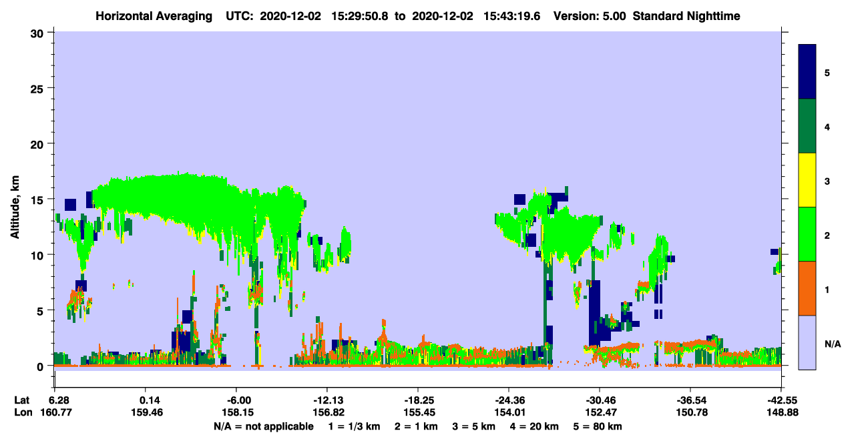
Task: Click latitude value '-12.13'
Action: (x=327, y=400)
